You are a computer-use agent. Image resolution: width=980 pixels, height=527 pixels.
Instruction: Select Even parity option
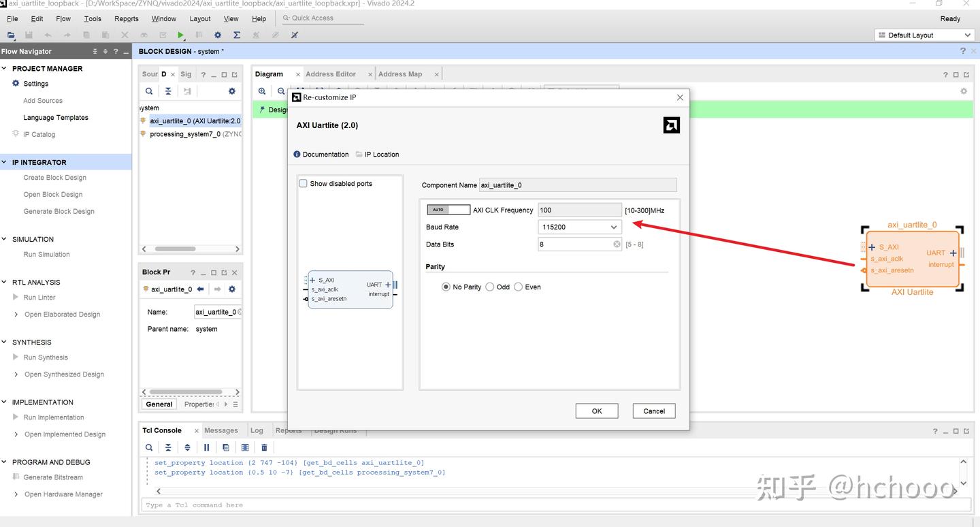(519, 287)
